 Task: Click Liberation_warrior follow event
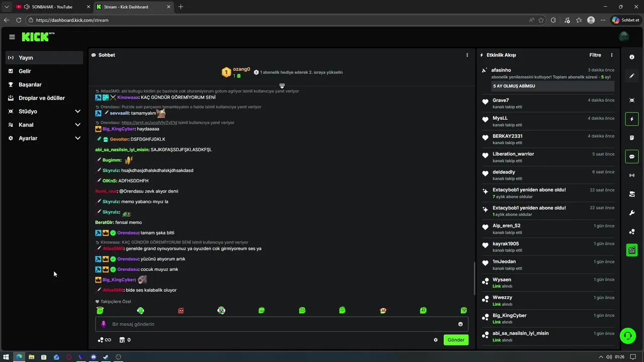coord(547,157)
